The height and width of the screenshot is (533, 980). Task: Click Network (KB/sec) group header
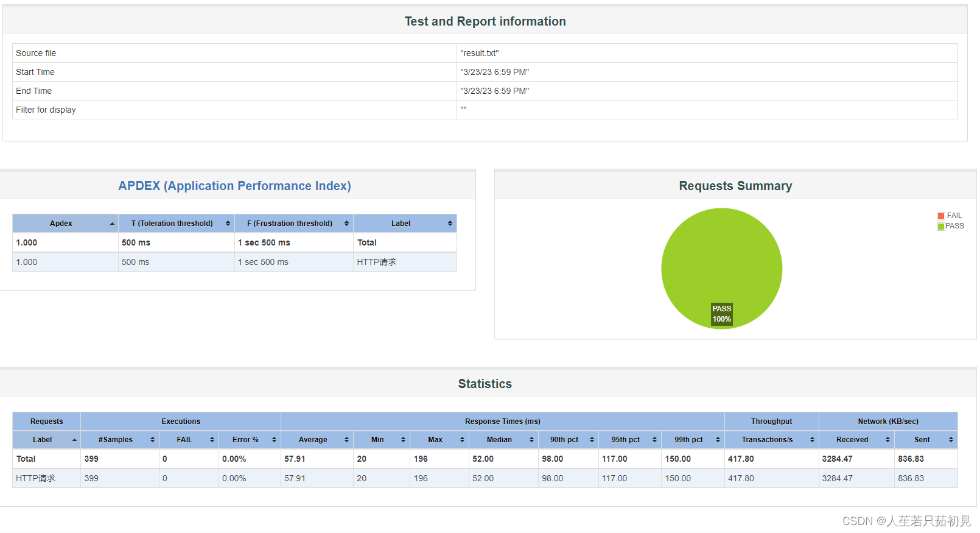[x=888, y=422]
